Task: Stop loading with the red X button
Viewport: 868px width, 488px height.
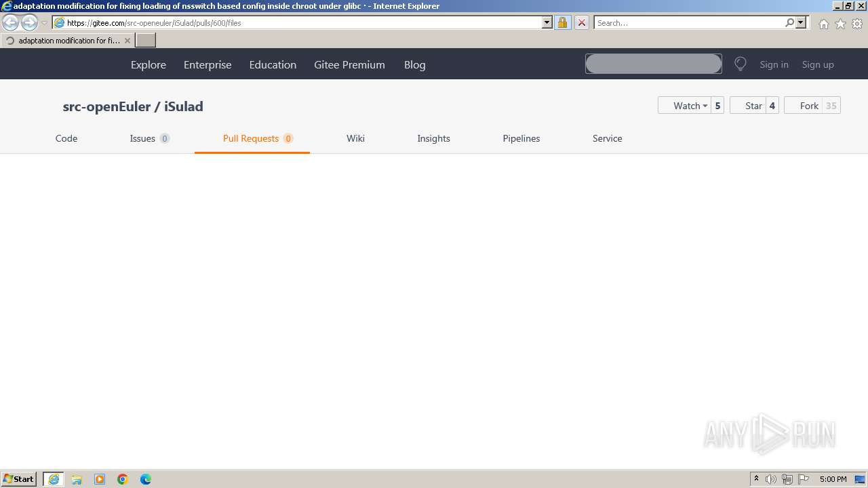Action: [x=581, y=22]
